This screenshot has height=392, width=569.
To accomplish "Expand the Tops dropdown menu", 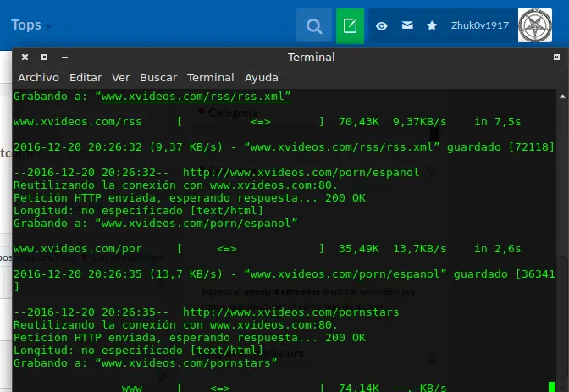I will click(x=30, y=25).
